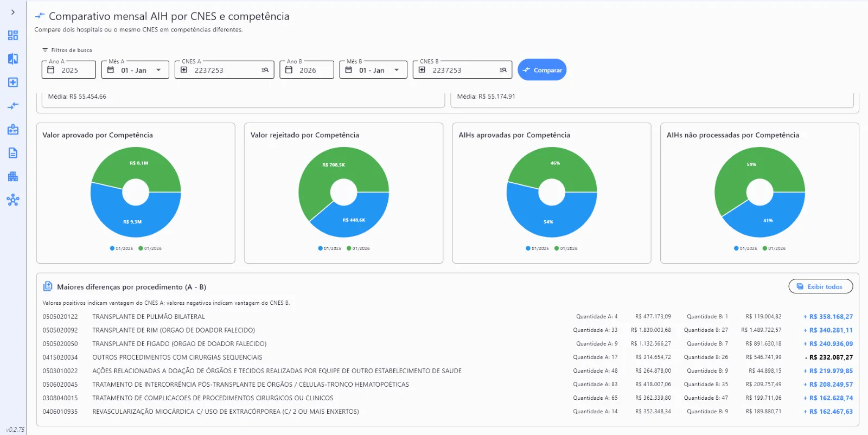The height and width of the screenshot is (435, 868).
Task: Open the Mês B dropdown
Action: click(x=373, y=70)
